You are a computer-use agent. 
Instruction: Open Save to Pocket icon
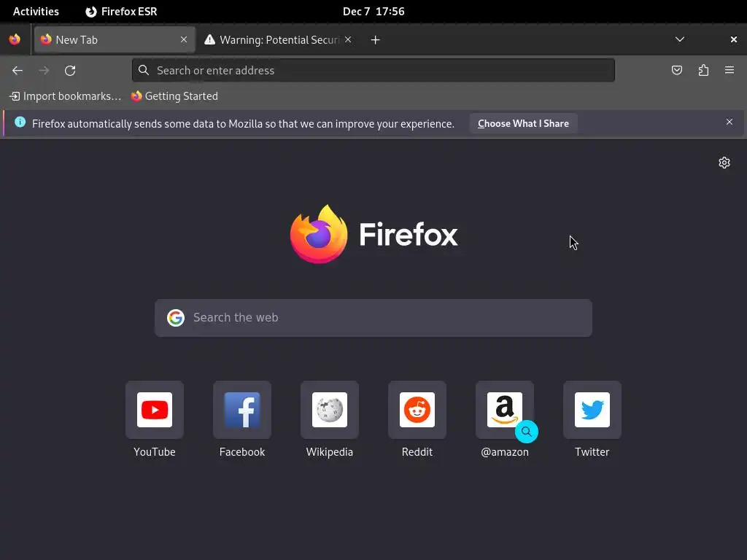[676, 71]
